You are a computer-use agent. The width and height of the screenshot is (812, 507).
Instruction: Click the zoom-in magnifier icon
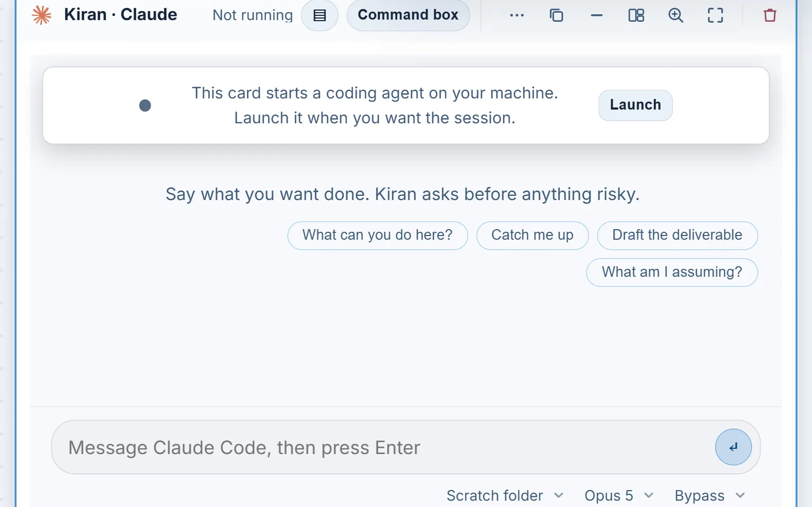pyautogui.click(x=676, y=15)
